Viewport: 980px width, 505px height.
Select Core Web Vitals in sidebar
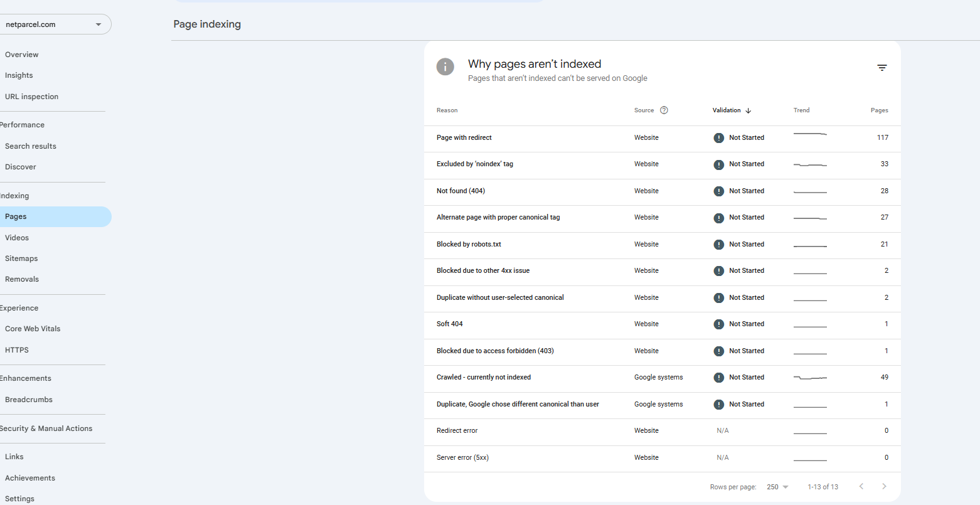click(33, 329)
